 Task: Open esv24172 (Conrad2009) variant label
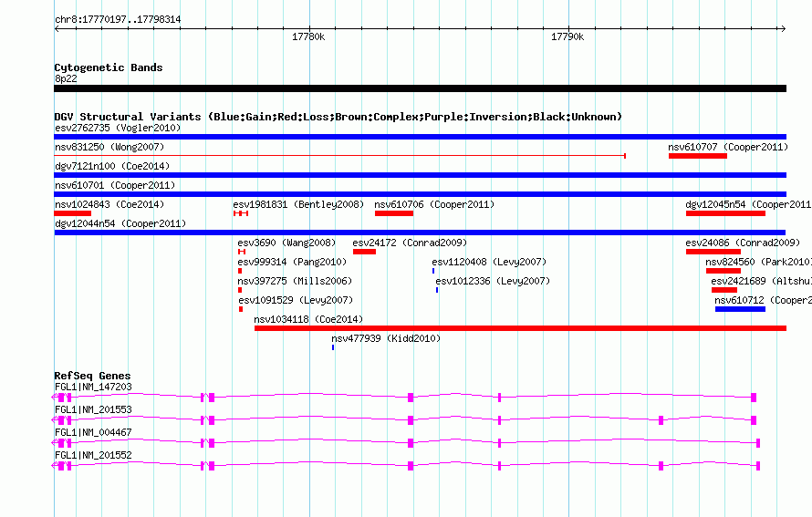[x=410, y=243]
